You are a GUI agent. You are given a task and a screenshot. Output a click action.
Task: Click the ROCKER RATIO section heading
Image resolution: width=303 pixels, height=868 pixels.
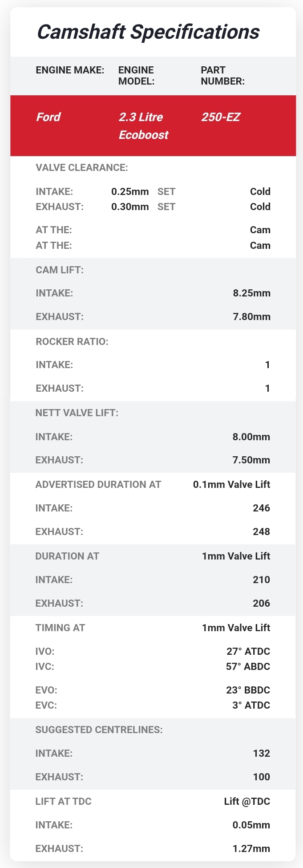pyautogui.click(x=72, y=341)
